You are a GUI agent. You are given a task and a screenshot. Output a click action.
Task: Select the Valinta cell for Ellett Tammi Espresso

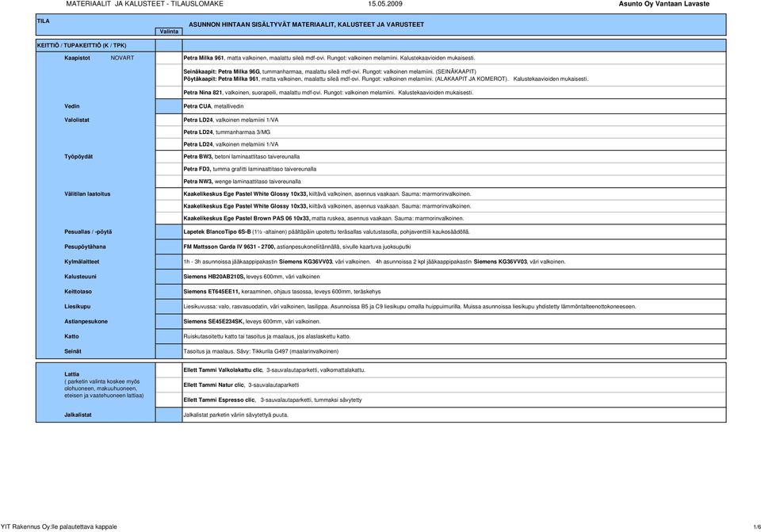[169, 400]
